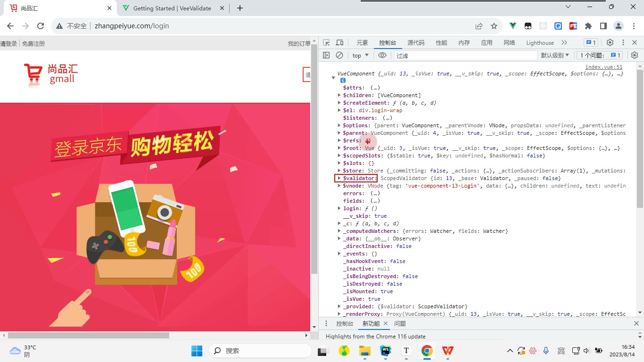Close the 新功能 drawer tab

(x=385, y=323)
